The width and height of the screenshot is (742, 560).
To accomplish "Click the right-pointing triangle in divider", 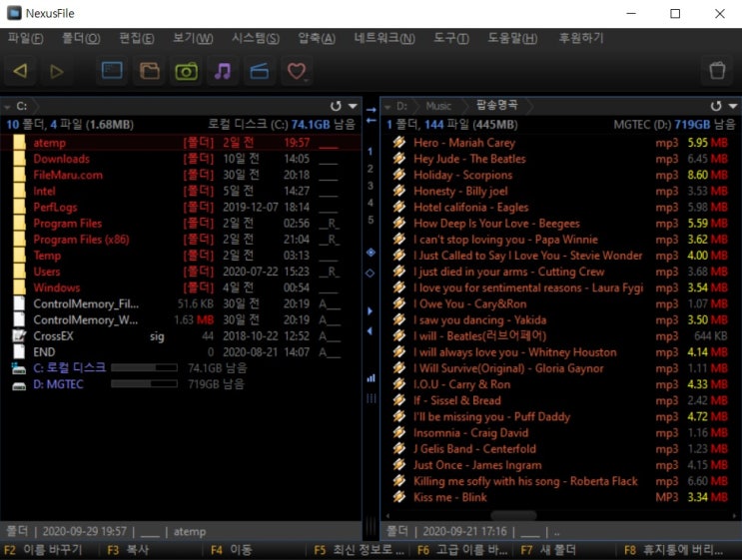I will click(x=371, y=310).
